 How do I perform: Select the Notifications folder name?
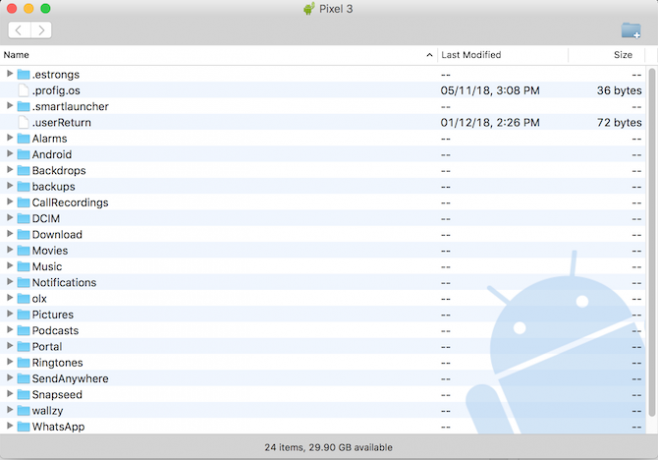tap(64, 283)
